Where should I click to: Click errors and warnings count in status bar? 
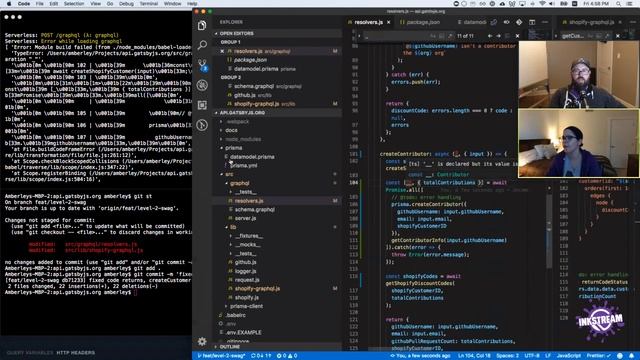point(287,356)
